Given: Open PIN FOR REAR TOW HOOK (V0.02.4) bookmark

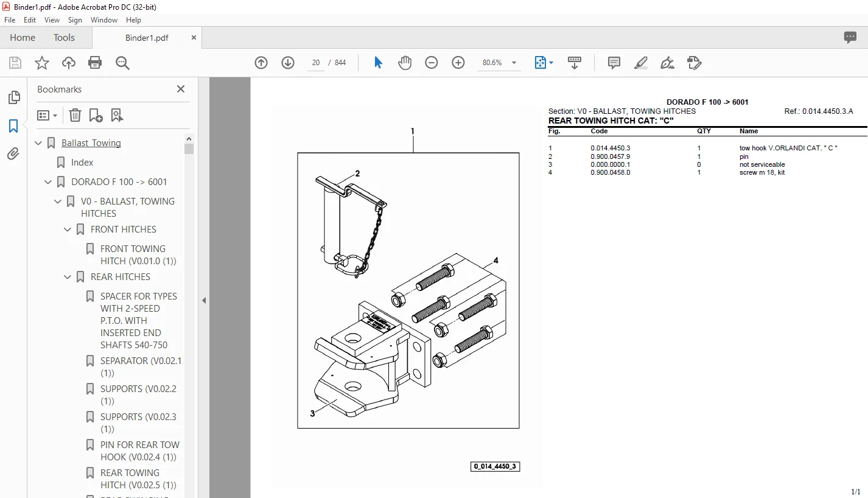Looking at the screenshot, I should click(140, 451).
